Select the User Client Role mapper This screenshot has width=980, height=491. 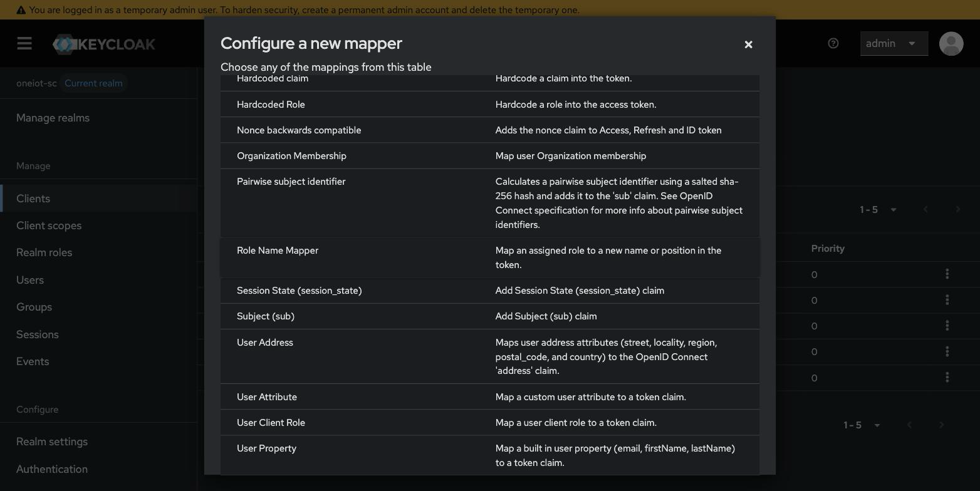point(490,422)
